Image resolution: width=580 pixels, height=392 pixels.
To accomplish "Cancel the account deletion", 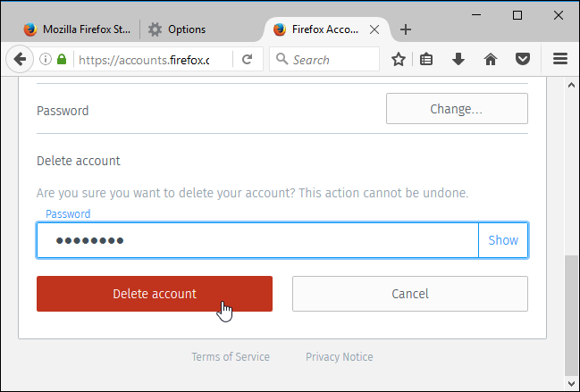I will (410, 294).
